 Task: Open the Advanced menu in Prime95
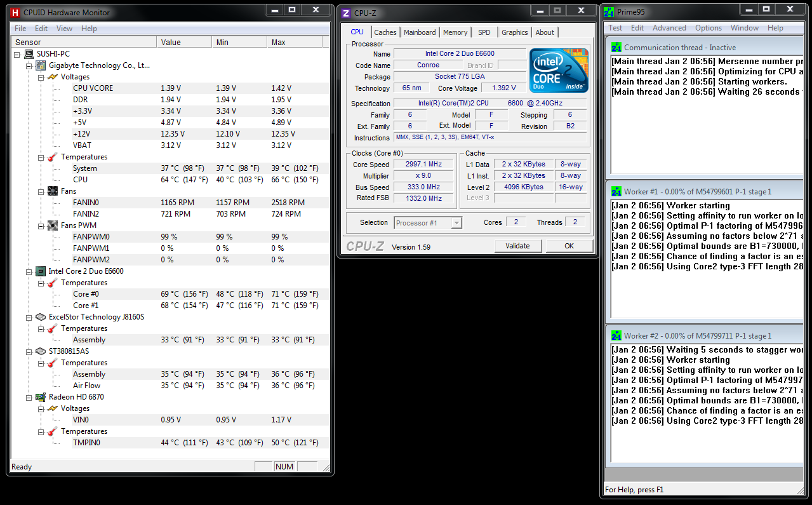pos(669,28)
